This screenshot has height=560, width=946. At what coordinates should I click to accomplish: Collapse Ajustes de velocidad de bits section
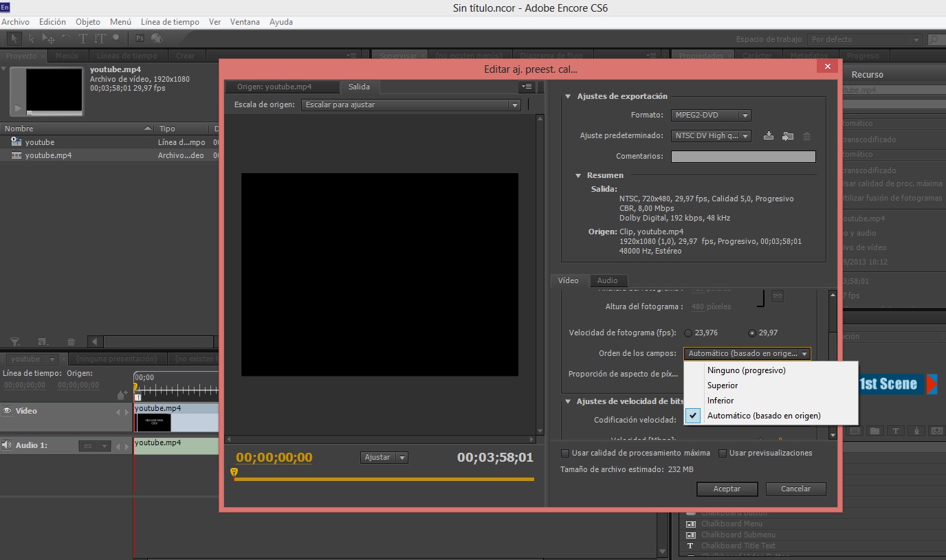tap(569, 402)
